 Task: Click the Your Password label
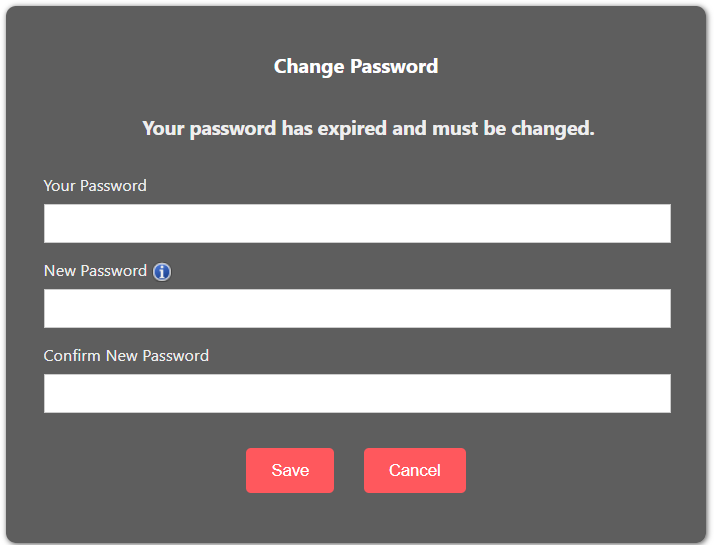95,186
